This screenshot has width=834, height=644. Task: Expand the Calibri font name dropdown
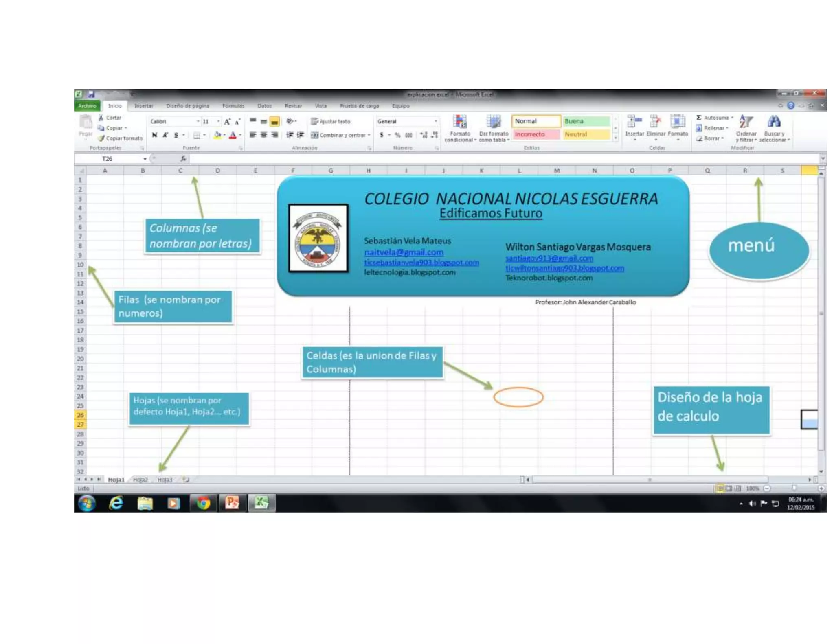(198, 121)
